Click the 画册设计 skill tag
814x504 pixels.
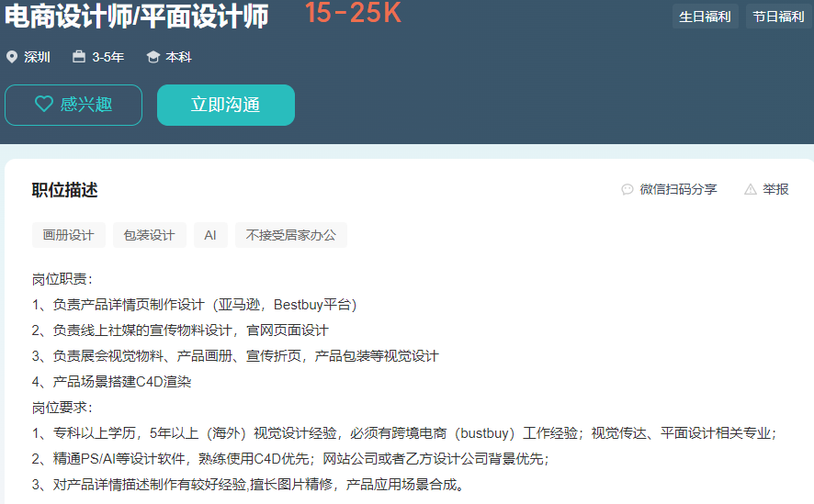[x=69, y=235]
